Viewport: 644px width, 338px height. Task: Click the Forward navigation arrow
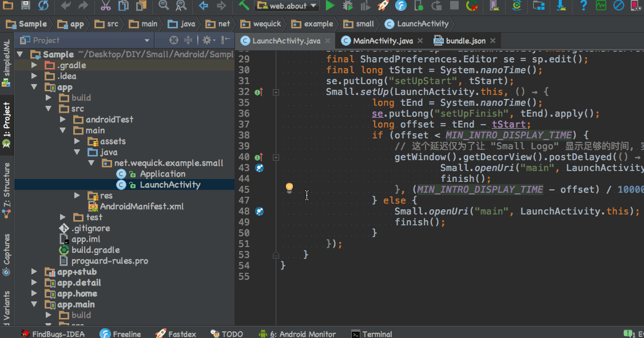pyautogui.click(x=221, y=5)
